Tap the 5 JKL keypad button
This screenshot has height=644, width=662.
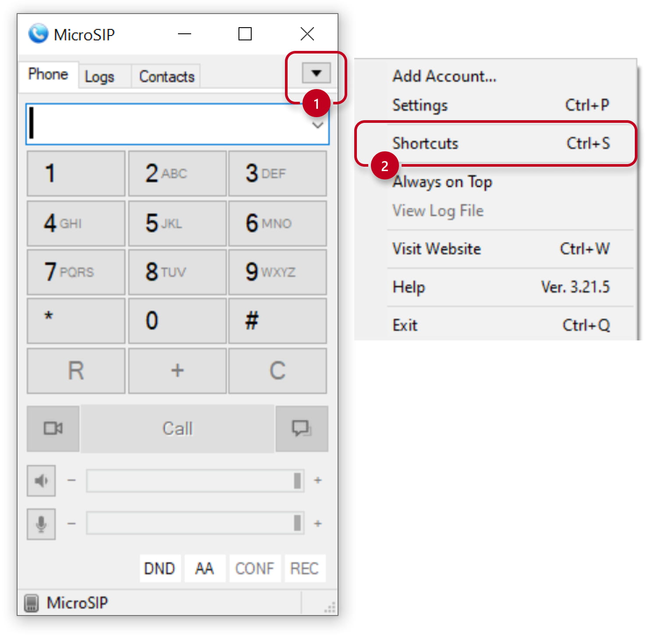177,223
